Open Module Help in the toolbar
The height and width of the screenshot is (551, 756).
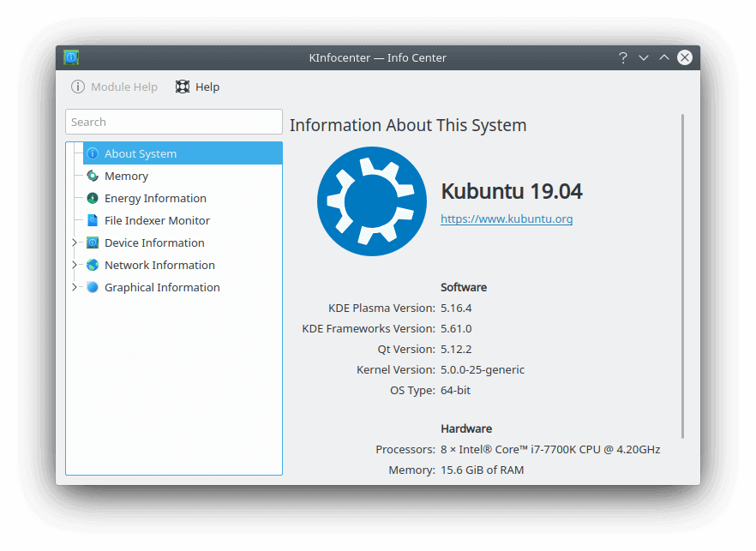pyautogui.click(x=114, y=87)
